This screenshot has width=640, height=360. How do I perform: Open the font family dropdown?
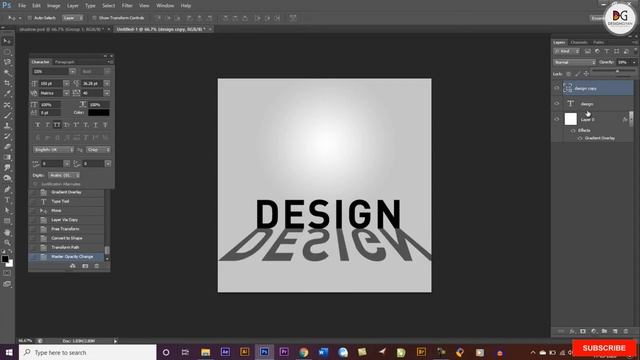(72, 71)
